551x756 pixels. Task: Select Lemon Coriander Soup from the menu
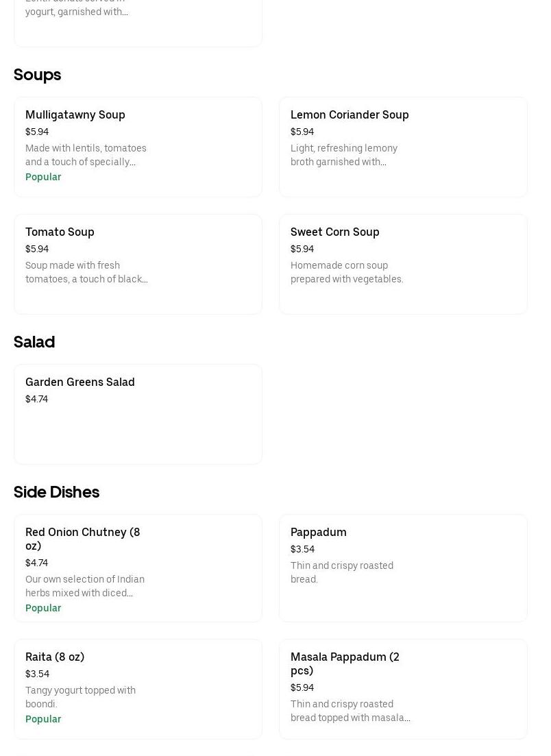350,114
